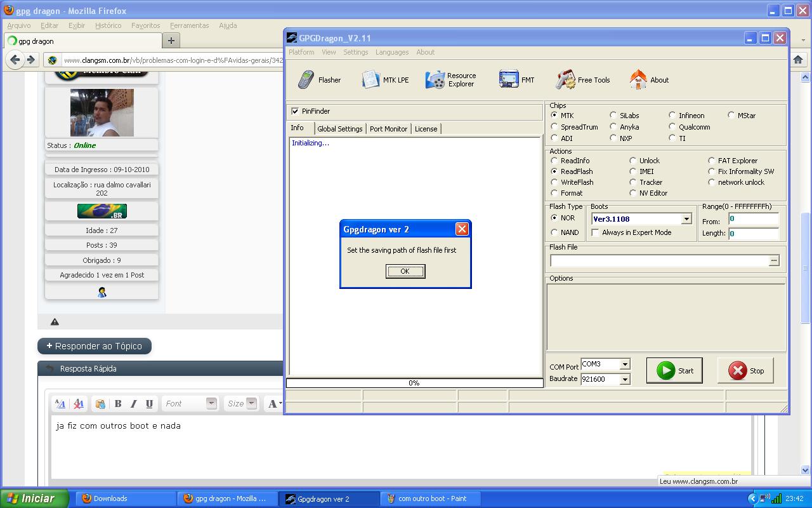Toggle the PinFinder checkbox

[x=295, y=111]
